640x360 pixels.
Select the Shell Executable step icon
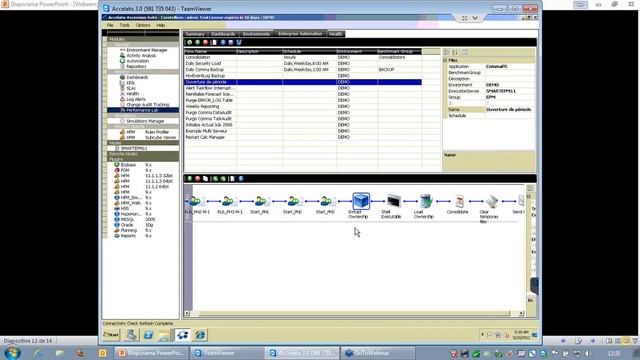pos(393,201)
